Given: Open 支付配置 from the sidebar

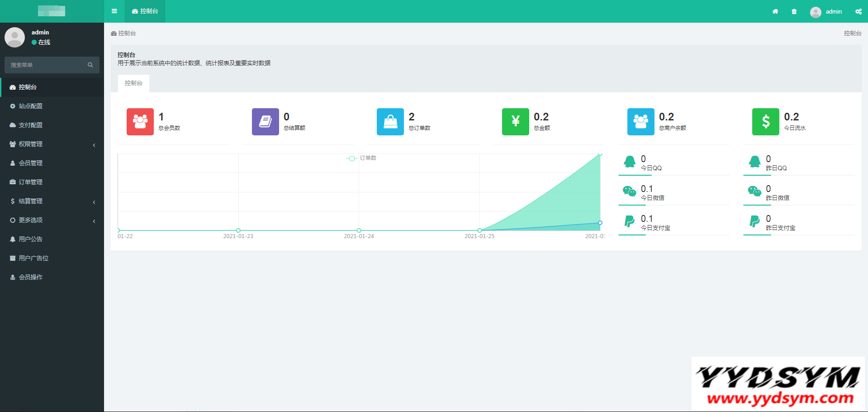Looking at the screenshot, I should point(31,125).
